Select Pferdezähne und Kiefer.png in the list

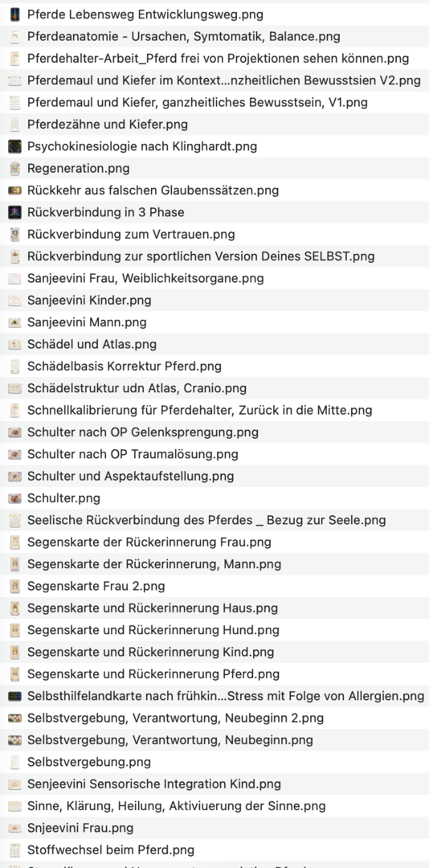point(214,125)
